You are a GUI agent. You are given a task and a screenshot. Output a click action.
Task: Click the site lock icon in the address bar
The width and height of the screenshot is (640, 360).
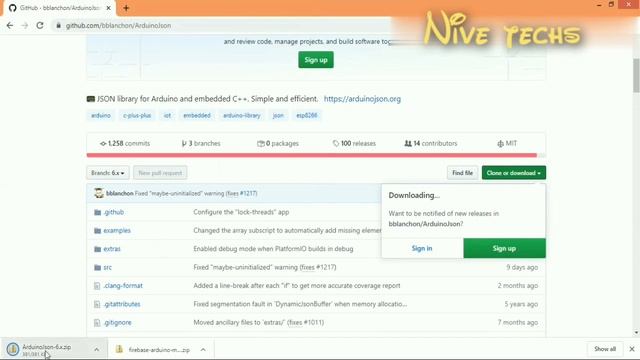pos(58,25)
